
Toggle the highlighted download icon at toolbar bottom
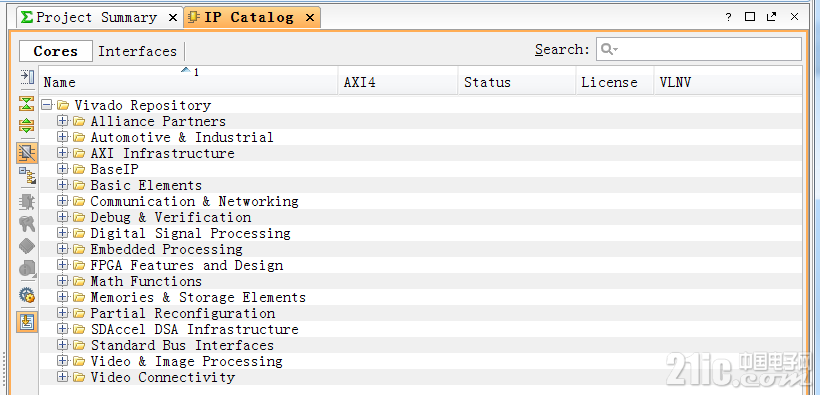[x=27, y=321]
